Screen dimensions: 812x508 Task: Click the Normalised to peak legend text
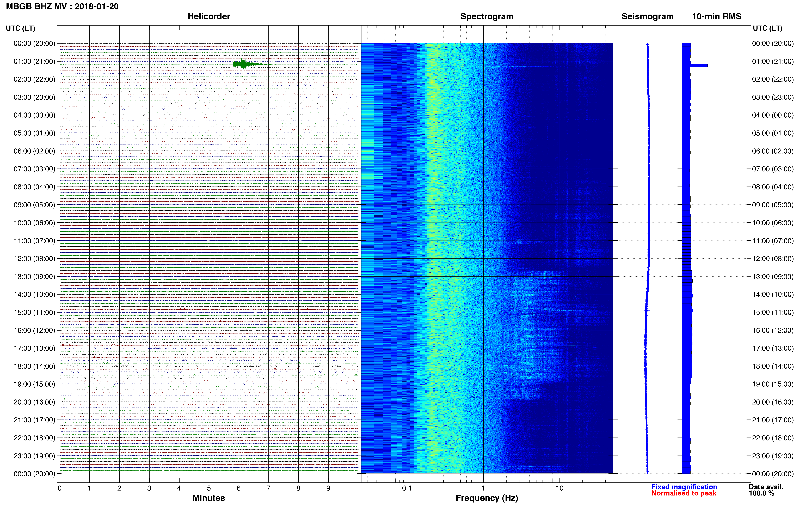pyautogui.click(x=684, y=493)
